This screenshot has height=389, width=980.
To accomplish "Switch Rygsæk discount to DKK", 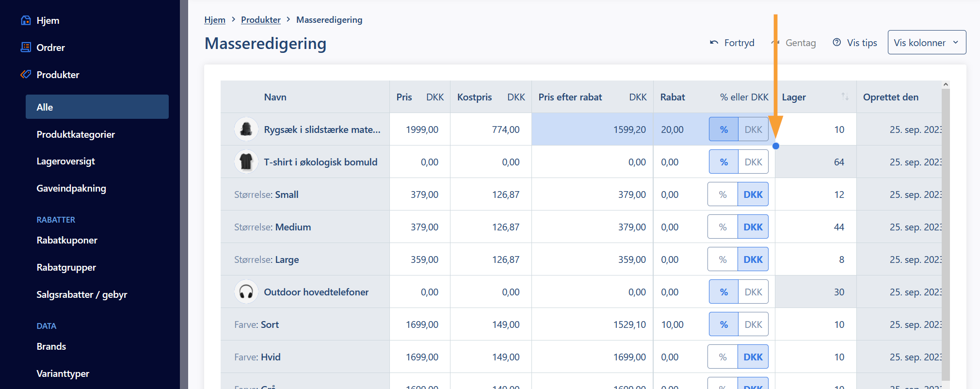I will tap(753, 130).
